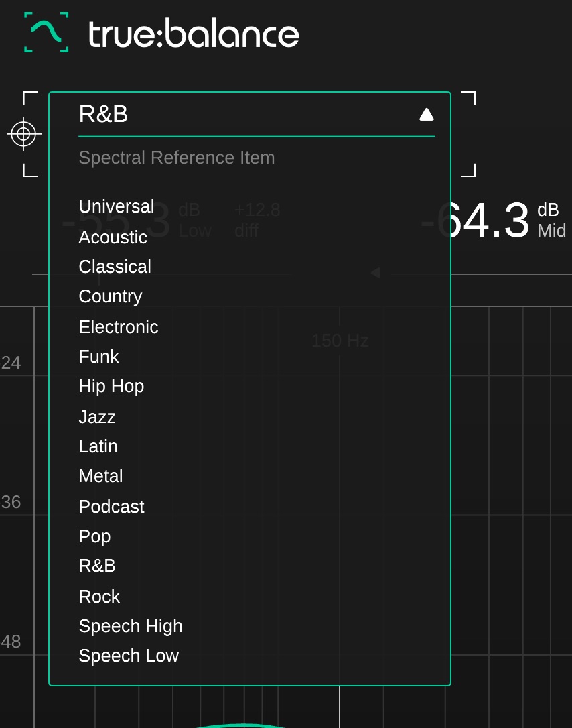Pick Rock as spectral reference

[x=99, y=597]
